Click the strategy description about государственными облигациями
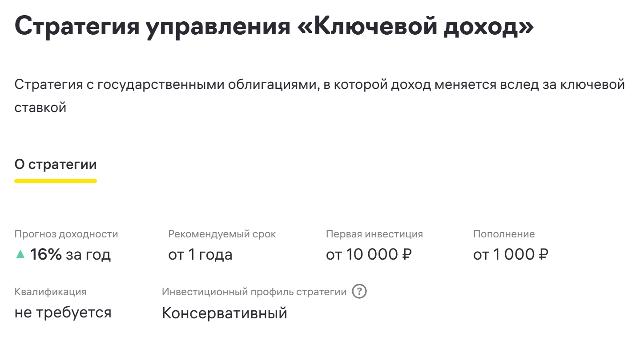Viewport: 644px width, 345px height. (x=319, y=84)
